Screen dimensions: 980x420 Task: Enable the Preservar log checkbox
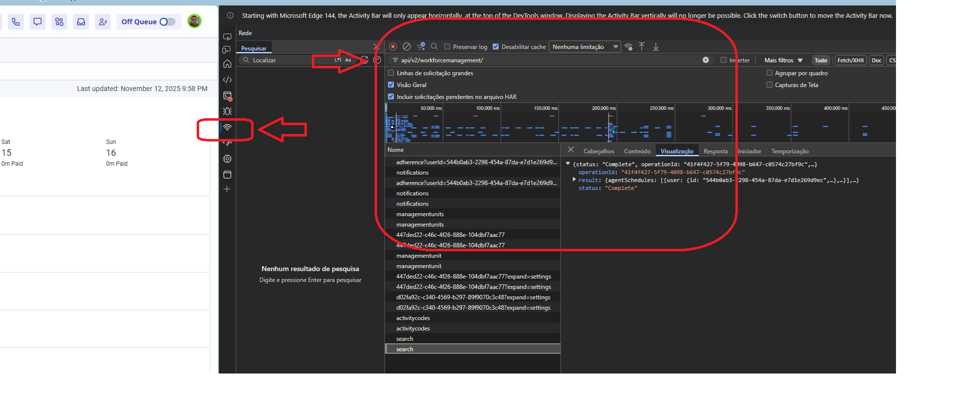pos(447,47)
